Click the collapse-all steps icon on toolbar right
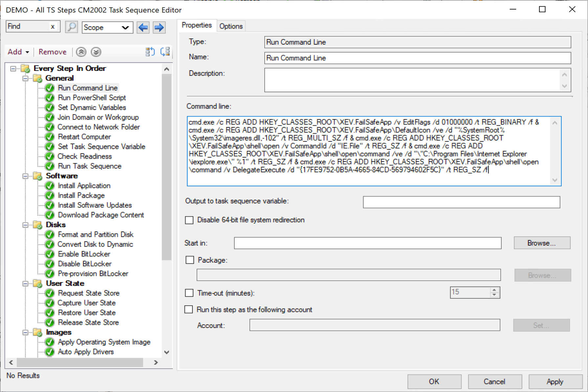The width and height of the screenshot is (588, 392). [x=150, y=52]
